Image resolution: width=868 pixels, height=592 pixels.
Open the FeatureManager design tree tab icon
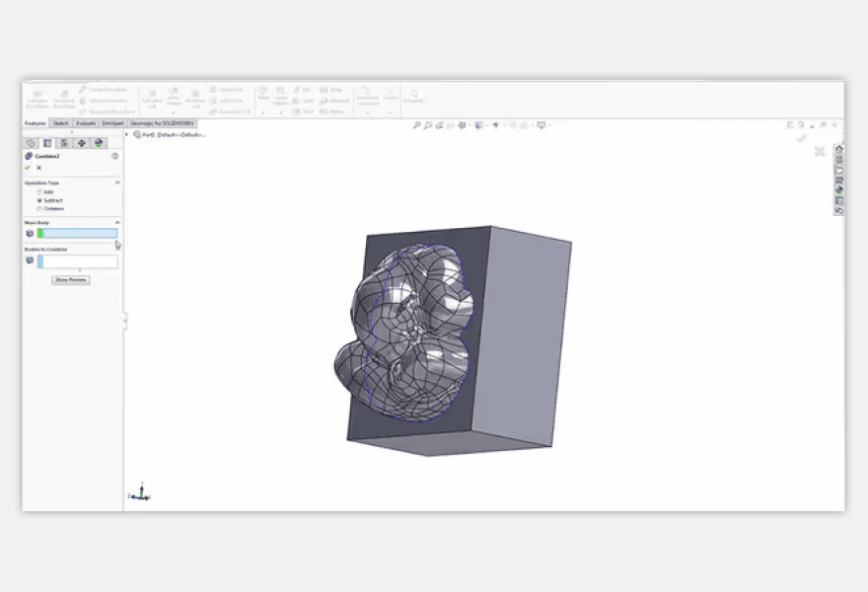30,142
